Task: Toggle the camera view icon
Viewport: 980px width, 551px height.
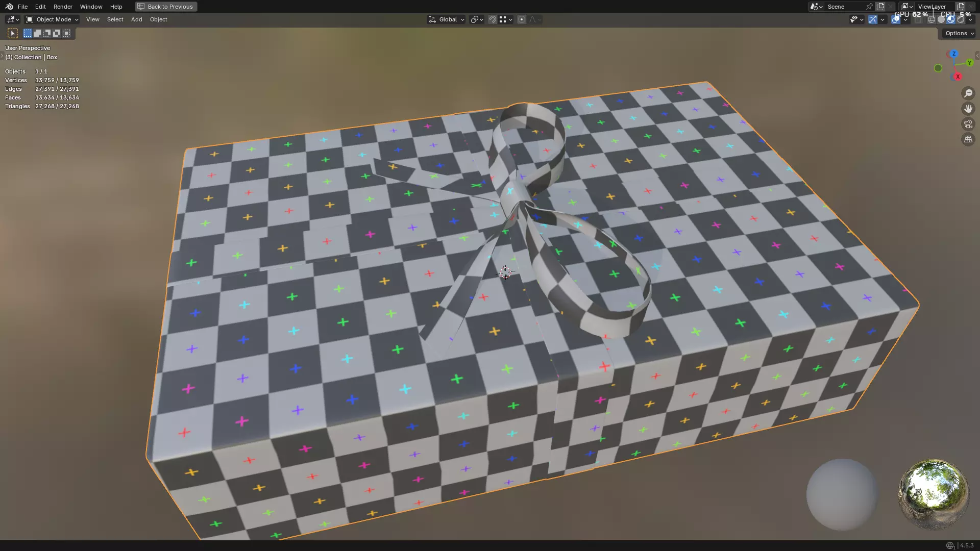Action: point(968,124)
